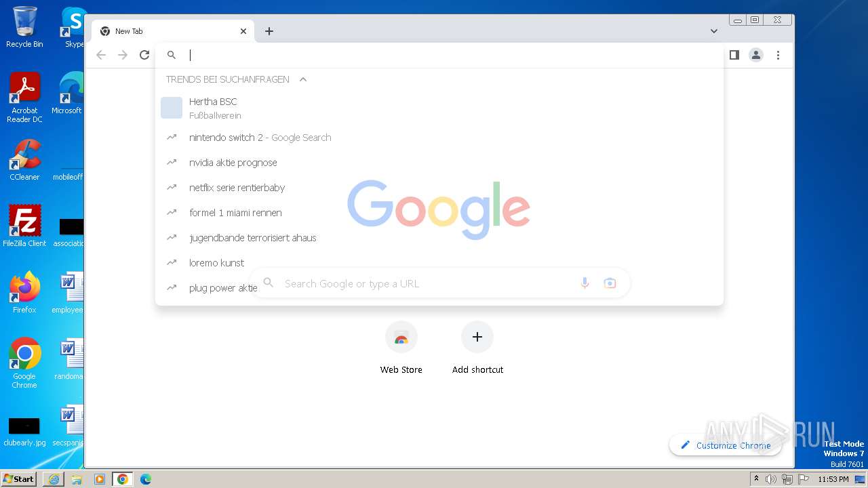The image size is (868, 488).
Task: Open the Acrobat Reader DC desktop icon
Action: coord(24,98)
